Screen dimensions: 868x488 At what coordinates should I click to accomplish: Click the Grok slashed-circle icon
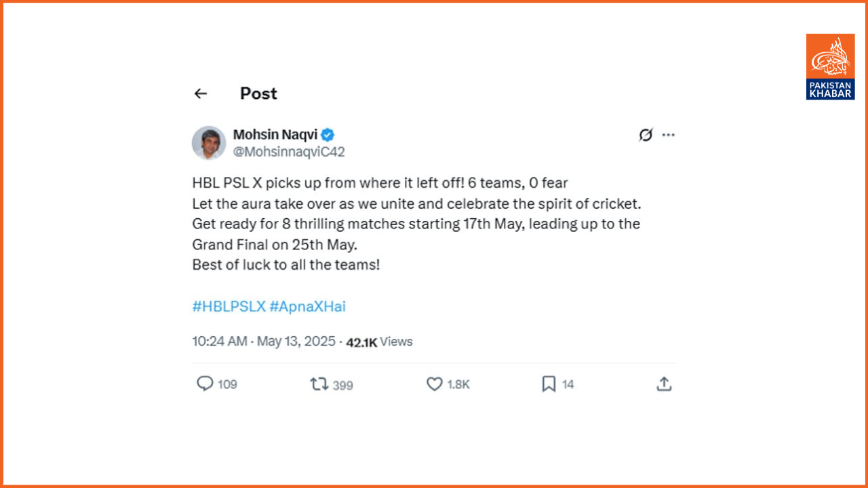(x=646, y=135)
